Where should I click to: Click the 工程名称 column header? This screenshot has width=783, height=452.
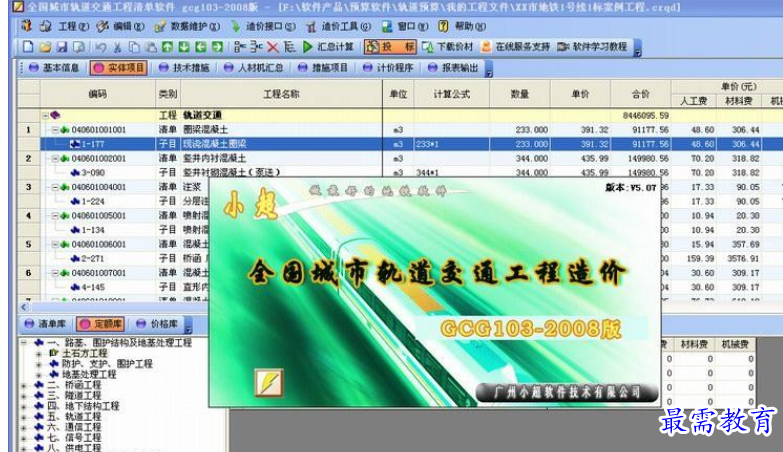281,94
